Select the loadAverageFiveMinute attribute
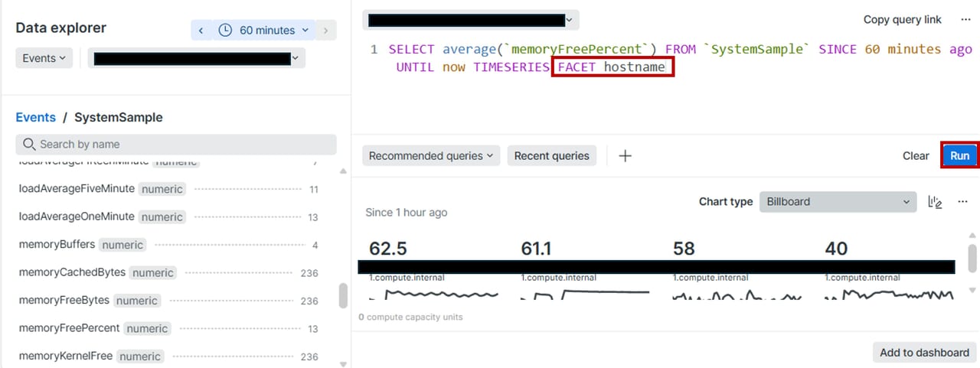 pos(77,189)
